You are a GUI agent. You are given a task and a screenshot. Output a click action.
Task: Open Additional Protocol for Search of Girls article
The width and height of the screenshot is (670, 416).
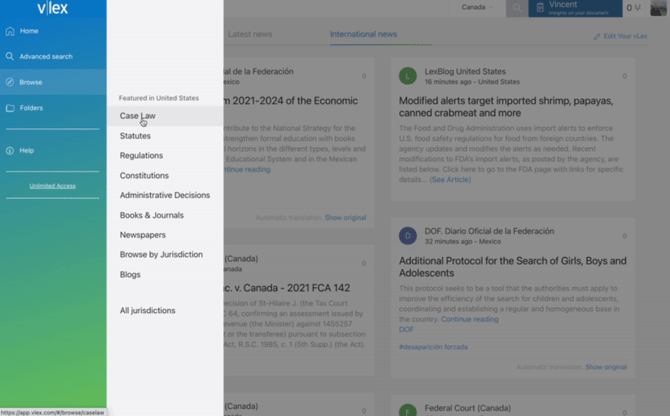point(513,267)
